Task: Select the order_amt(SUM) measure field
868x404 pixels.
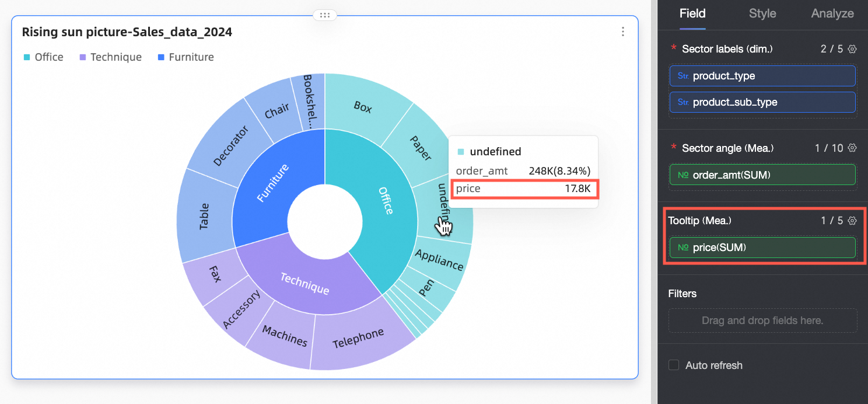Action: pyautogui.click(x=762, y=175)
